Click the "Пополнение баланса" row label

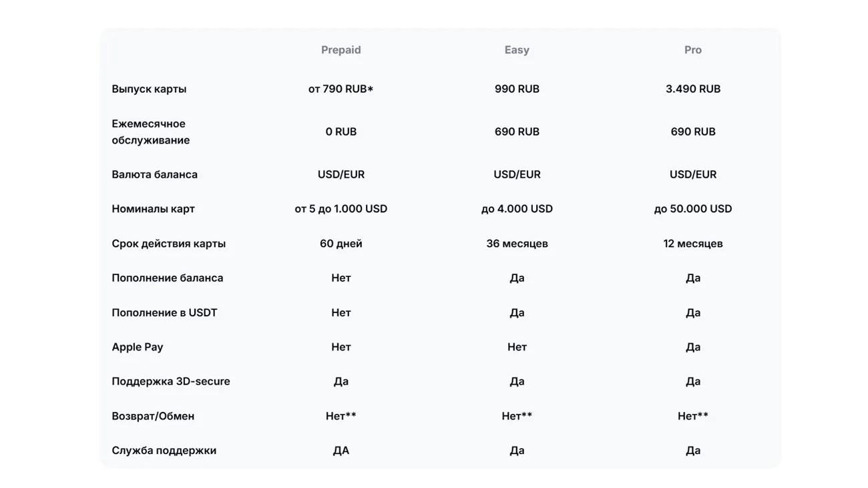click(167, 278)
